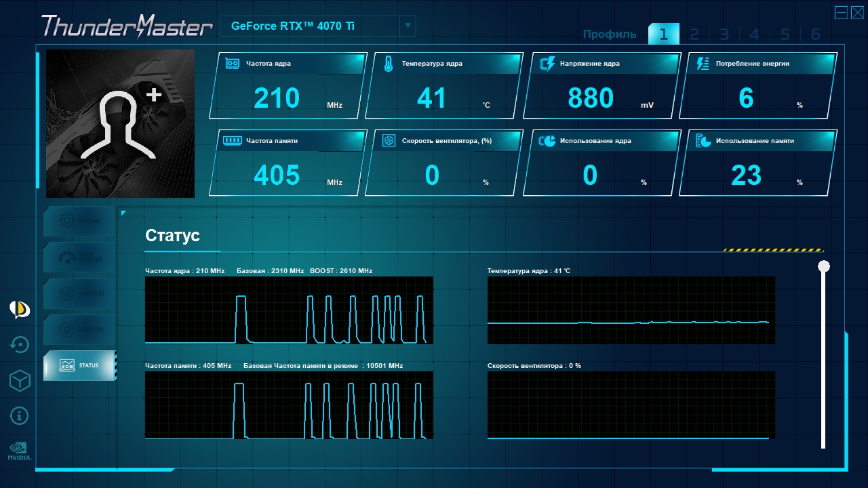Click the Температура ядра 41 °C tile
868x496 pixels.
coord(444,86)
